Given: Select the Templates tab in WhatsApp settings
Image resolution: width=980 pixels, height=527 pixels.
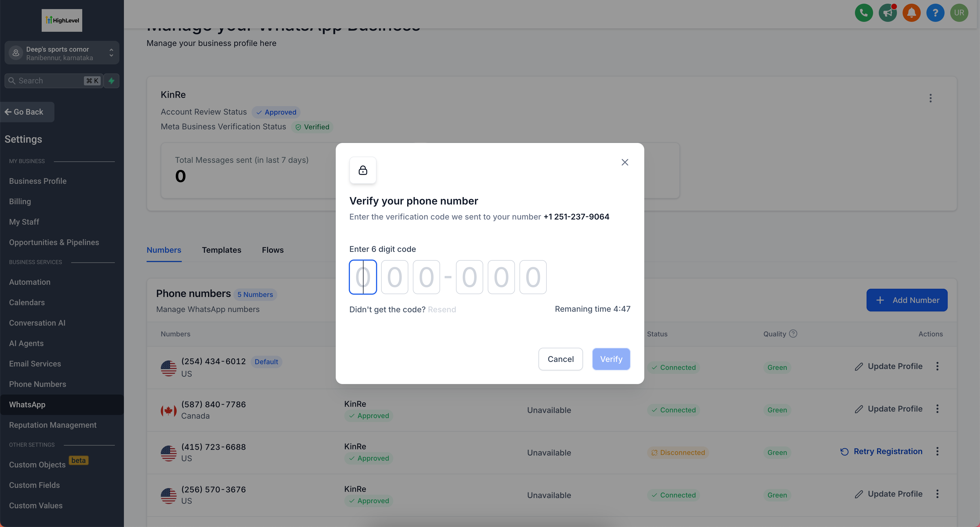Looking at the screenshot, I should [221, 250].
